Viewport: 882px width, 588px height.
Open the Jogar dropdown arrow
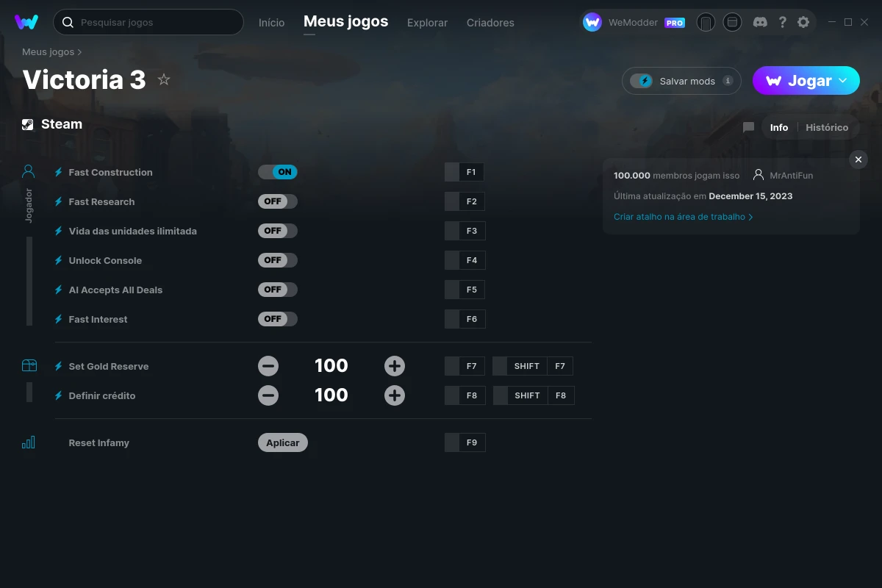(844, 81)
